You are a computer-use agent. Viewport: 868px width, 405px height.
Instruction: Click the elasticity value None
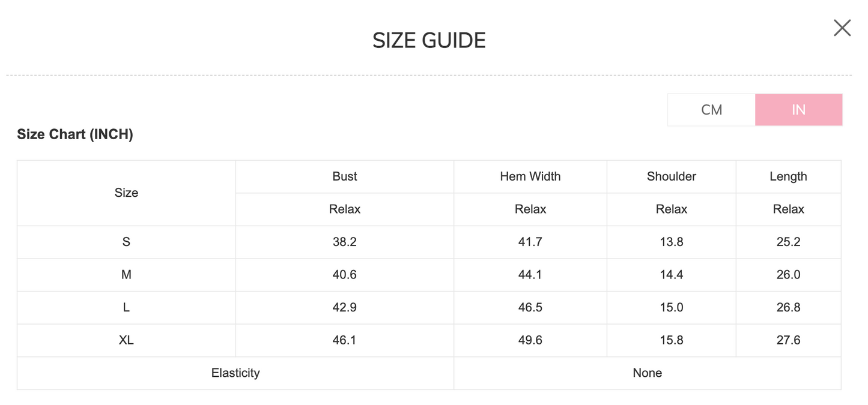(x=647, y=373)
